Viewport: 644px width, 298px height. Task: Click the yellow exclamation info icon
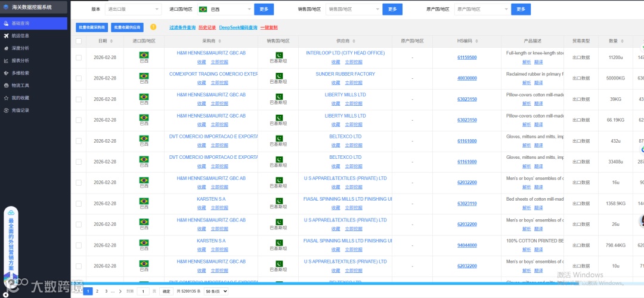pos(153,27)
